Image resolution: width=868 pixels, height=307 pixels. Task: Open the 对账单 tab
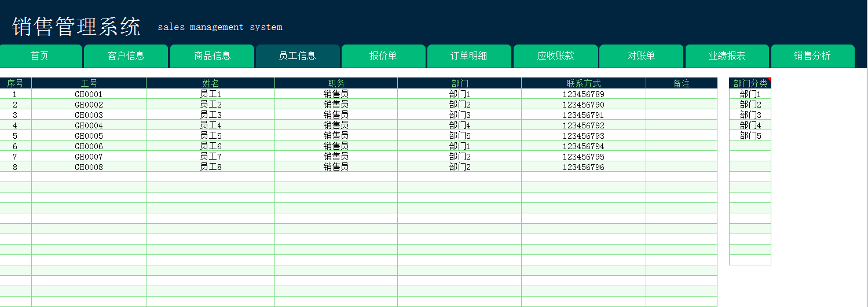pos(641,56)
